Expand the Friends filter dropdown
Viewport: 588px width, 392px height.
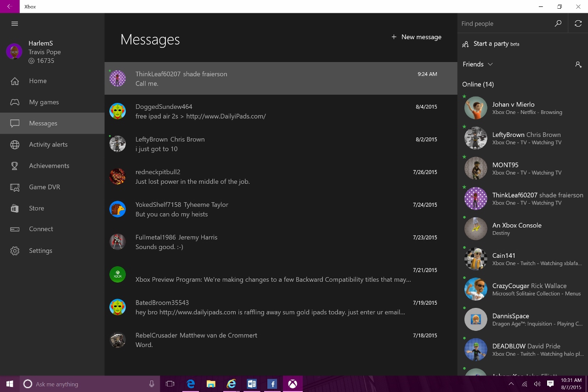click(x=478, y=64)
